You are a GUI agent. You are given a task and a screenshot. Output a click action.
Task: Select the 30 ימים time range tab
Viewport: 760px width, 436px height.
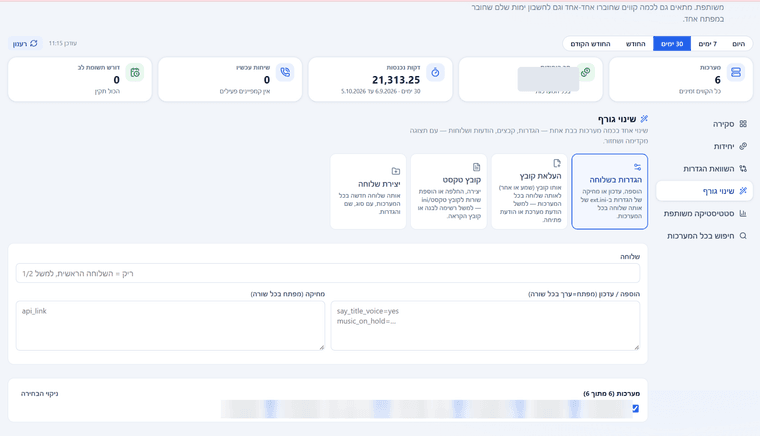coord(672,44)
